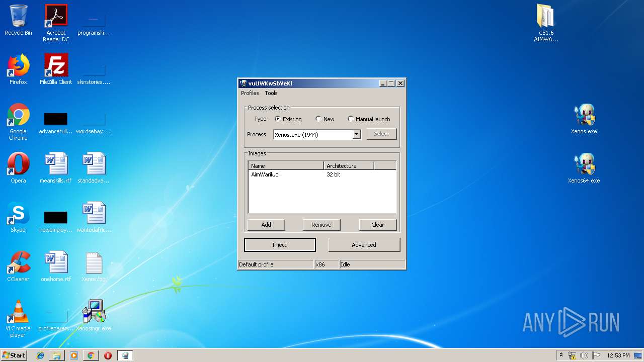Show hidden tray icons arrow
This screenshot has height=362, width=644.
click(x=561, y=355)
